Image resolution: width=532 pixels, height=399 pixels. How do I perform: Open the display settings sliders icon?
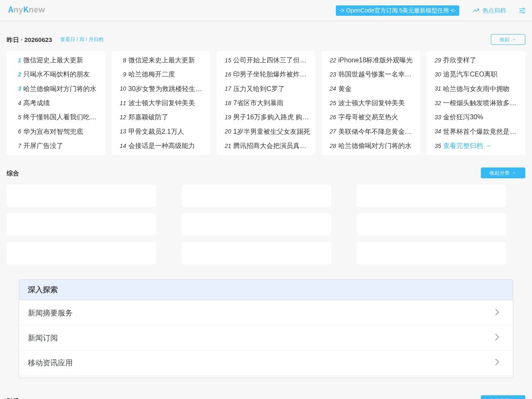[522, 10]
